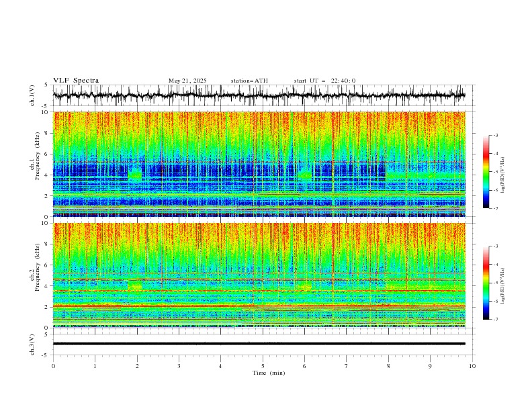Click time axis tick label "0"
Screen dimensions: 532x411
tap(53, 366)
